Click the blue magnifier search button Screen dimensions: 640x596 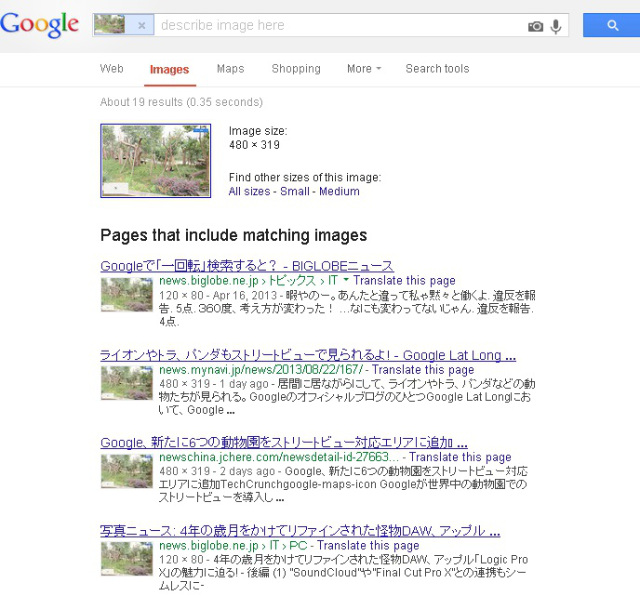point(611,25)
